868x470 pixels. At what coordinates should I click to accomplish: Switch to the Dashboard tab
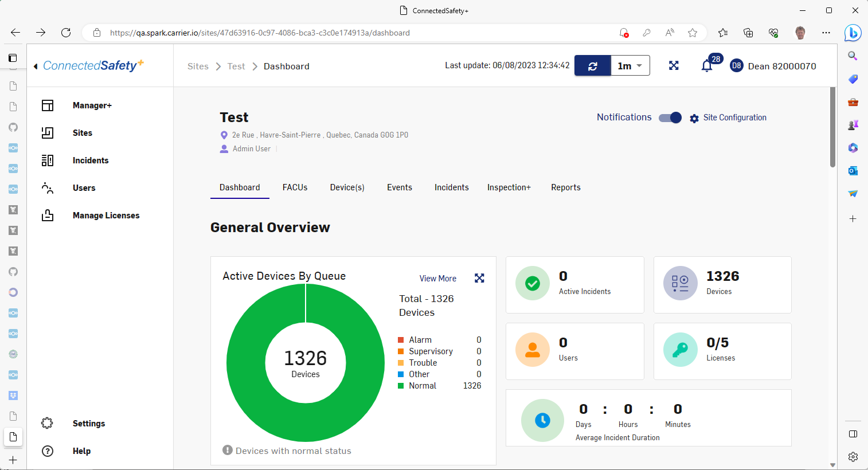coord(240,187)
